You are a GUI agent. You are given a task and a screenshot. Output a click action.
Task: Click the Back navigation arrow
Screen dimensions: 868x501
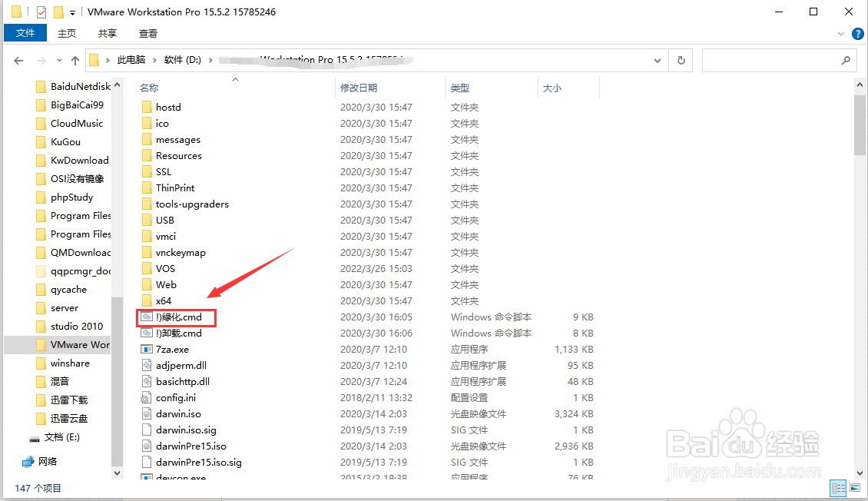[x=18, y=61]
